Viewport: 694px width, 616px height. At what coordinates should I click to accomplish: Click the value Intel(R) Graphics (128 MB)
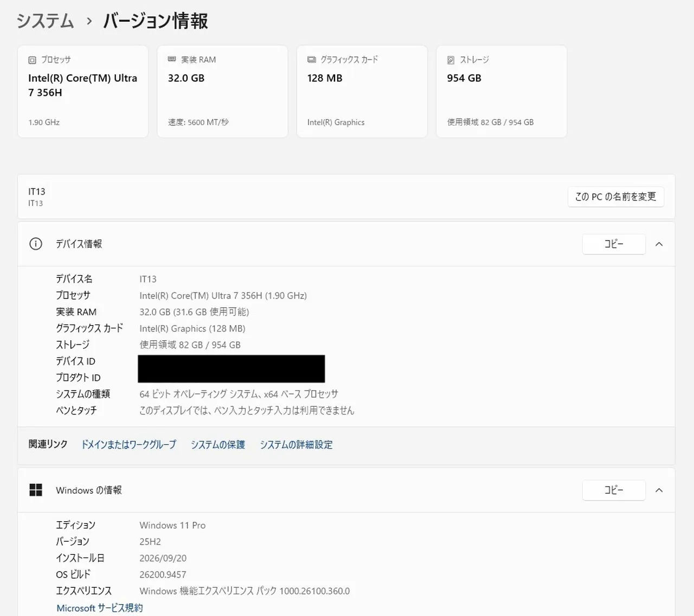(x=192, y=328)
